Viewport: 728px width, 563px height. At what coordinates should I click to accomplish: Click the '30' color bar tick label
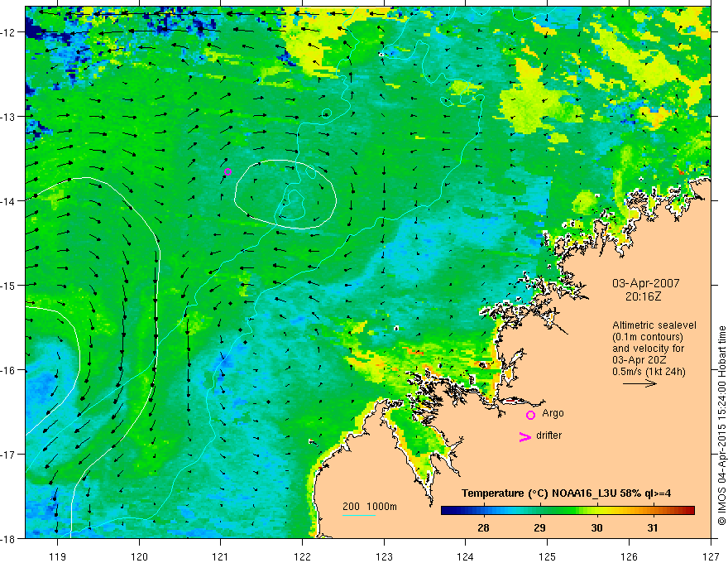pyautogui.click(x=596, y=527)
